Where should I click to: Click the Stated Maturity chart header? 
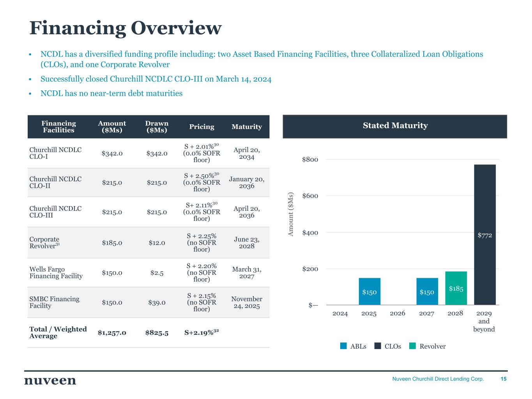pos(395,126)
